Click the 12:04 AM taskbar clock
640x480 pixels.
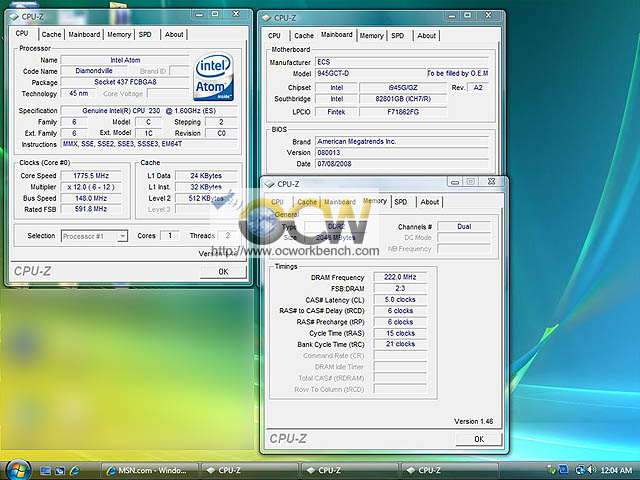tap(616, 471)
